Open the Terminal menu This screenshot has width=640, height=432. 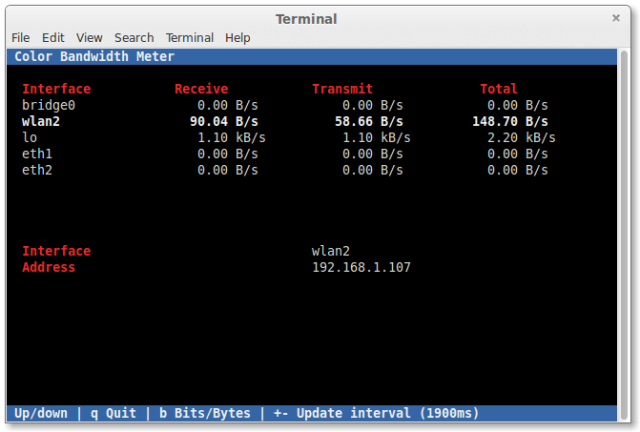click(189, 38)
